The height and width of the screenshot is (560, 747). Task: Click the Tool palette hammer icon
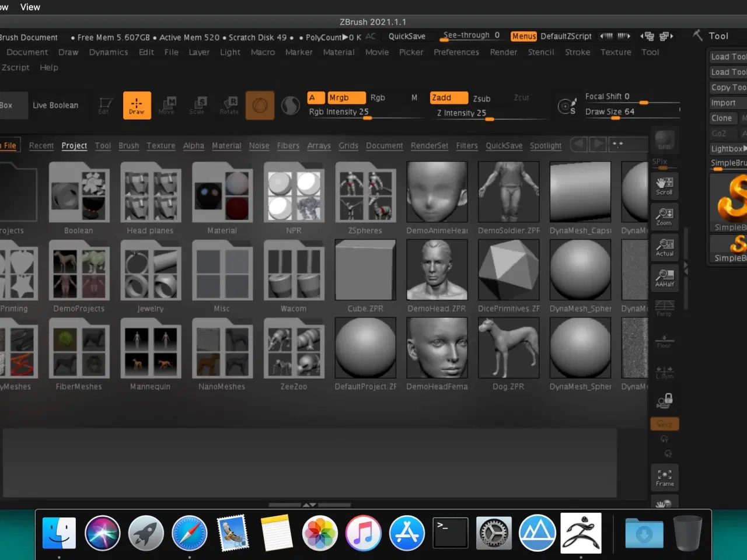pos(697,36)
